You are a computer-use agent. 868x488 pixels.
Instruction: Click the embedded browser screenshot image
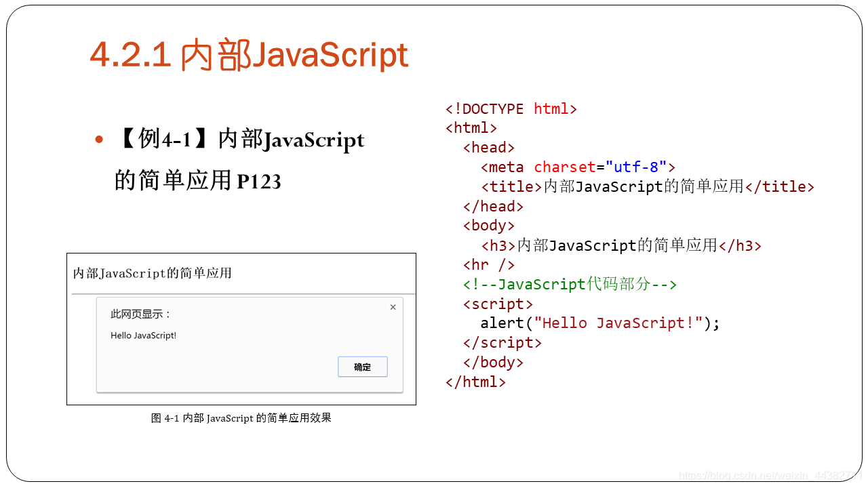[x=241, y=329]
